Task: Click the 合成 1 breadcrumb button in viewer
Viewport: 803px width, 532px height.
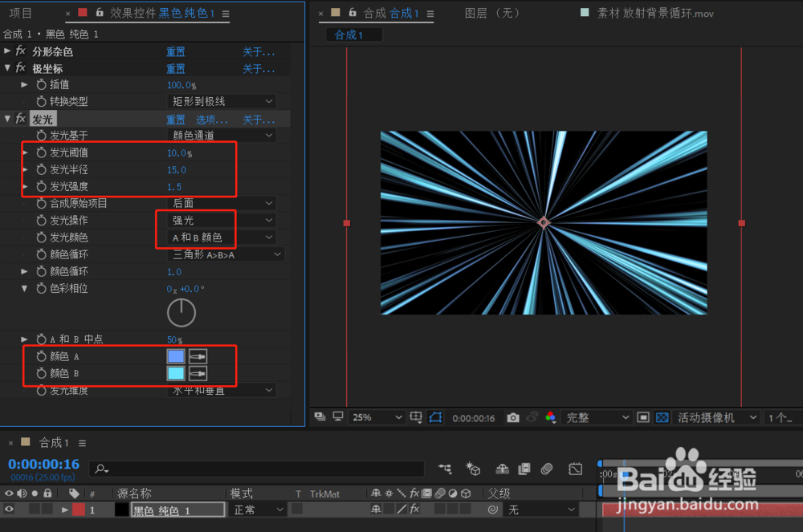Action: click(354, 35)
